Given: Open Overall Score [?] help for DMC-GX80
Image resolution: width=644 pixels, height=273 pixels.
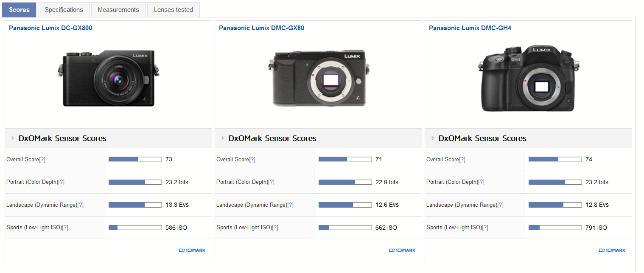Looking at the screenshot, I should [x=252, y=160].
